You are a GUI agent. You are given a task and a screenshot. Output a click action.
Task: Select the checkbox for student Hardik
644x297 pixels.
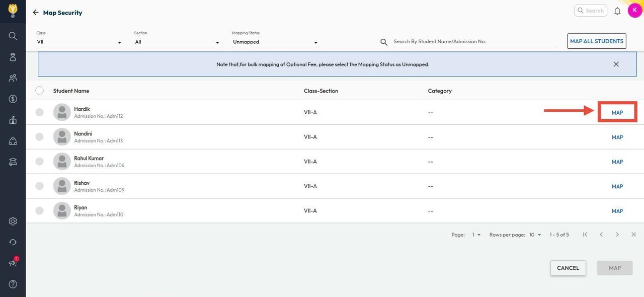click(x=39, y=112)
